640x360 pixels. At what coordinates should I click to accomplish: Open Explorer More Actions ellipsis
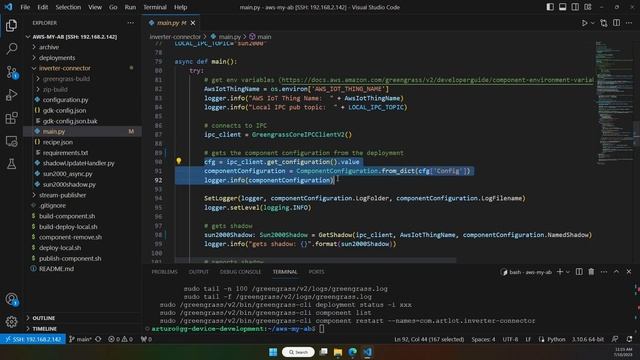(x=131, y=23)
